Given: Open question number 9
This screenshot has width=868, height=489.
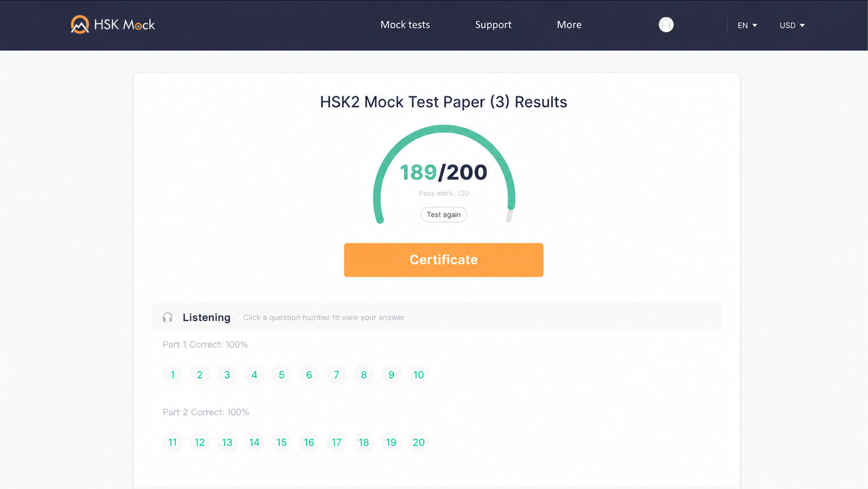Looking at the screenshot, I should [391, 375].
